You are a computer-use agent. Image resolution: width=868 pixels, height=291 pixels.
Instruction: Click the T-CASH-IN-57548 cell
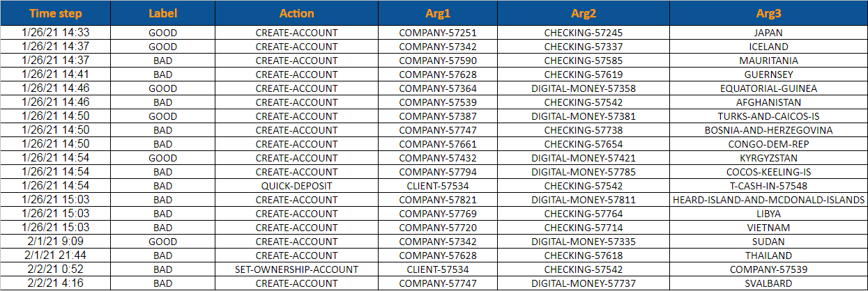(768, 186)
